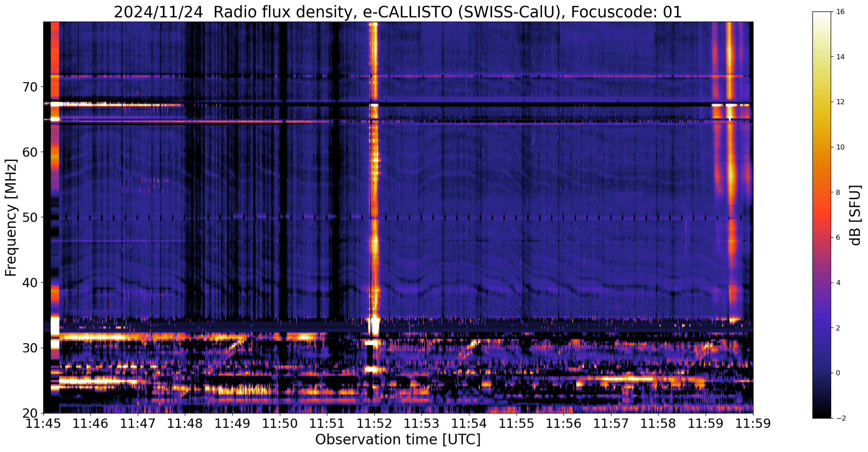Image resolution: width=868 pixels, height=452 pixels.
Task: Click the 40 MHz frequency tick label
Action: click(x=30, y=283)
